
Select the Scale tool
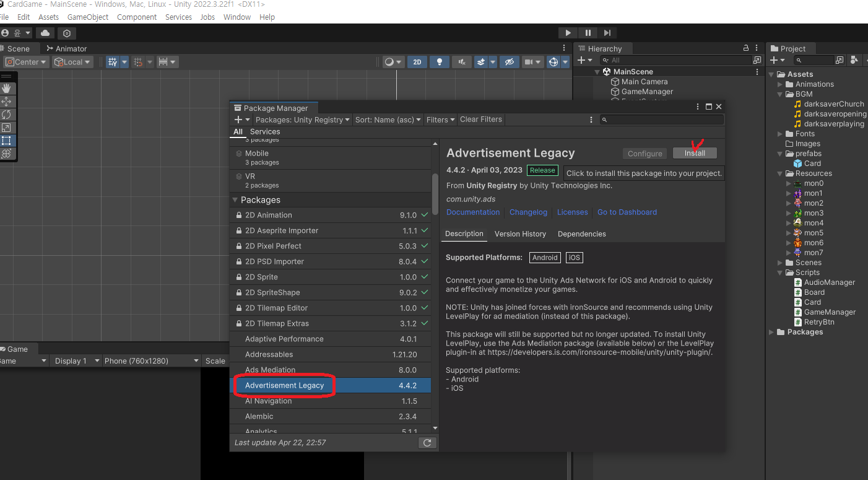click(x=6, y=128)
